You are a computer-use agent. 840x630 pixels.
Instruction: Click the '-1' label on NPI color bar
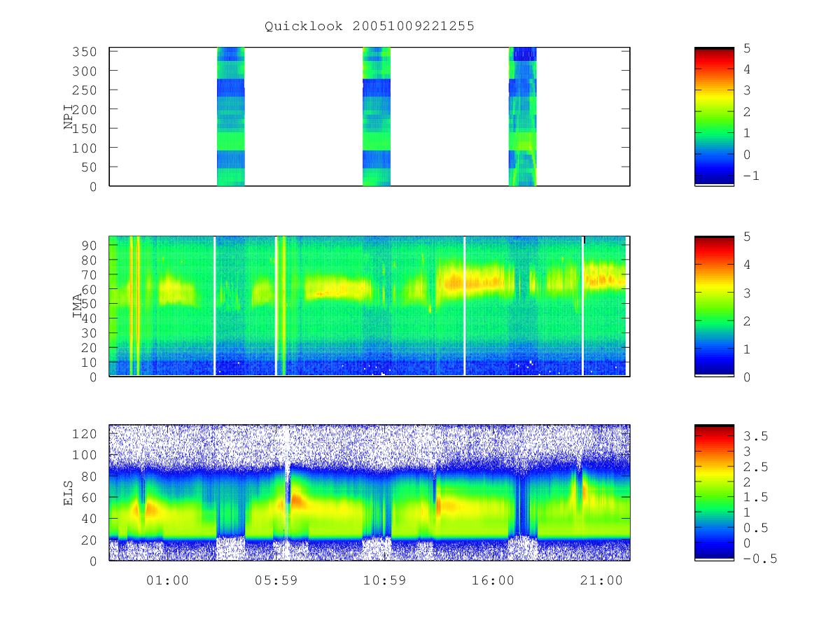point(752,176)
